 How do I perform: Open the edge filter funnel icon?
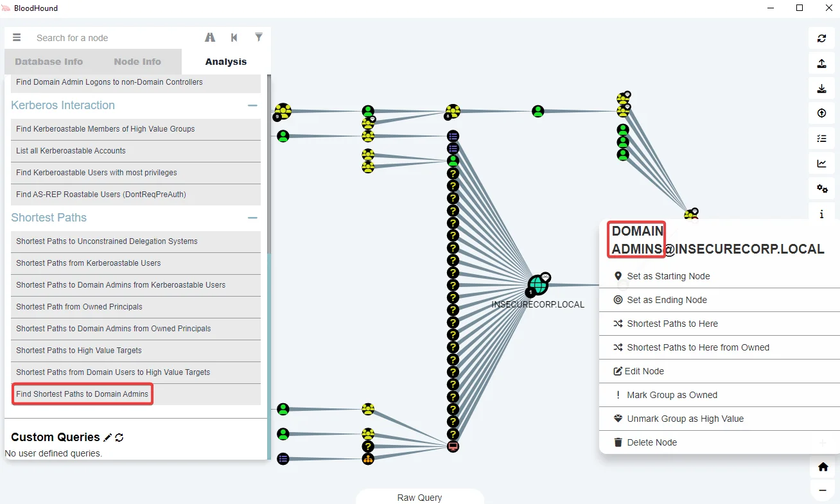tap(259, 37)
